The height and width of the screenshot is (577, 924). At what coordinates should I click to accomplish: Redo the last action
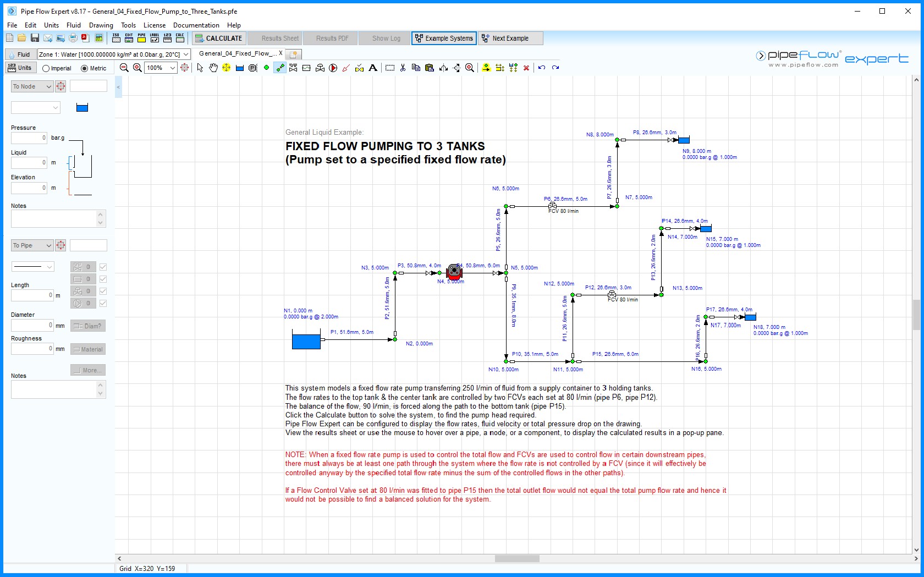tap(555, 68)
